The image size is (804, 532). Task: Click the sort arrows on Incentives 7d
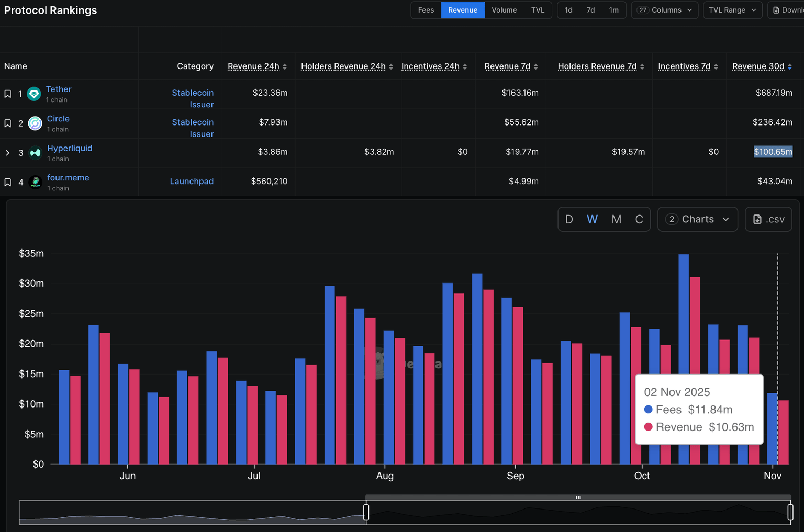(716, 67)
